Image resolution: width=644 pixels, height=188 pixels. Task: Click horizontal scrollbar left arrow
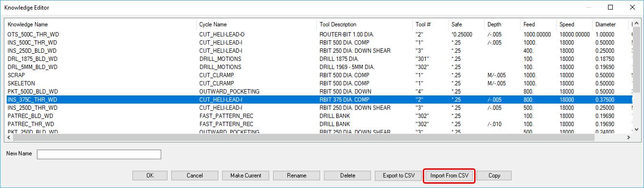9,138
